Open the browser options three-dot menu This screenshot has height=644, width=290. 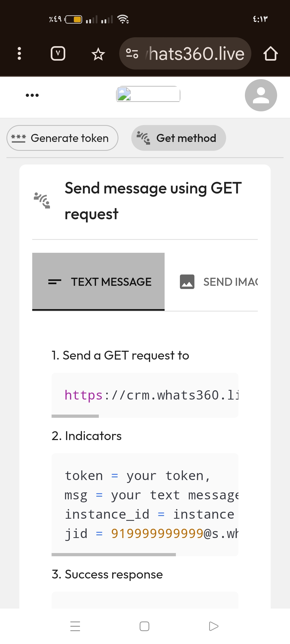point(19,53)
